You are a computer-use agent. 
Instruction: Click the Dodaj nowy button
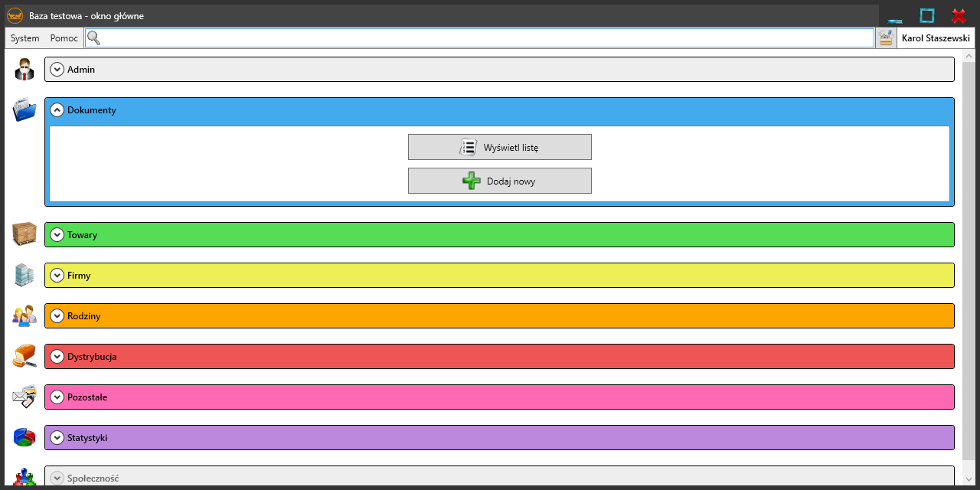pyautogui.click(x=500, y=181)
